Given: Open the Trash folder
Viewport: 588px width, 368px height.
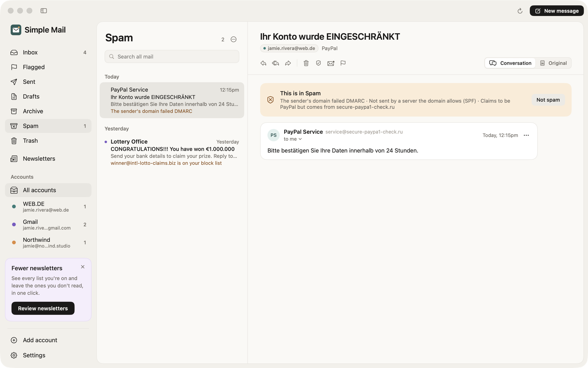Looking at the screenshot, I should 48,141.
